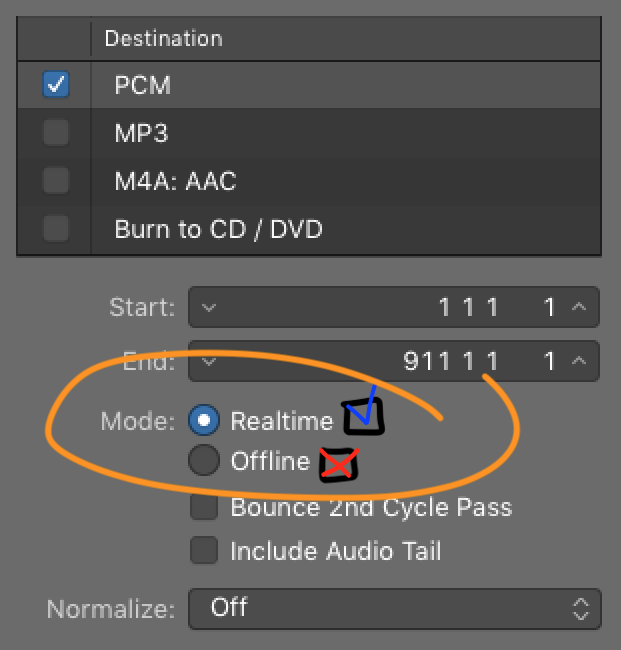621x650 pixels.
Task: Click the Start field up chevron
Action: (580, 308)
